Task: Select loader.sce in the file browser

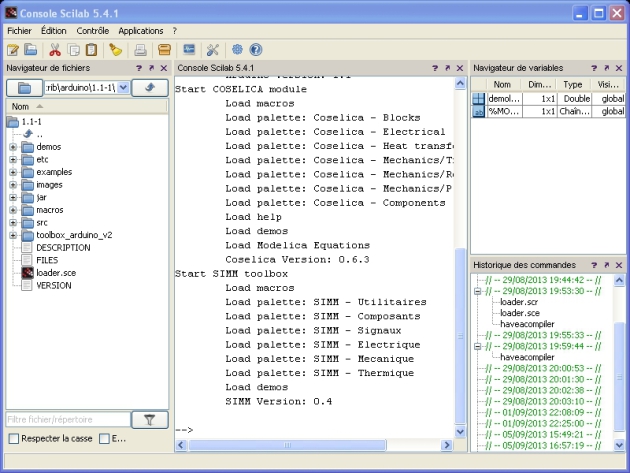Action: coord(56,273)
